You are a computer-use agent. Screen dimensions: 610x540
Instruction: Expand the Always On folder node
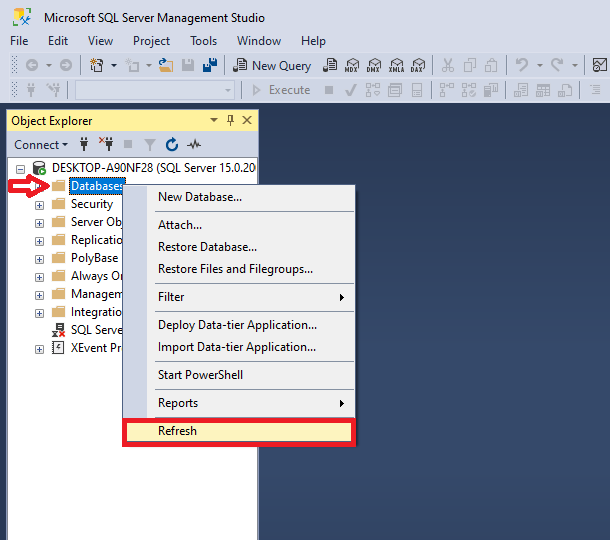pyautogui.click(x=39, y=277)
